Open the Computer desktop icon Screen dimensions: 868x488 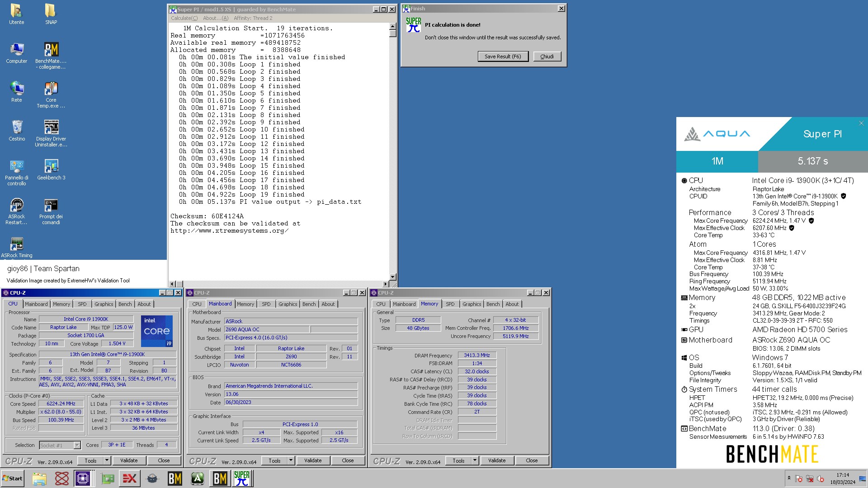point(16,53)
